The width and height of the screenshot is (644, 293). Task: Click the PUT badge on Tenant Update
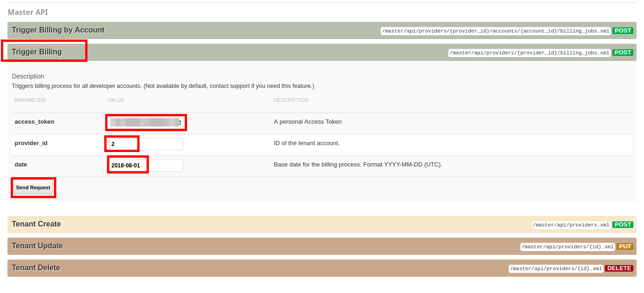click(x=624, y=246)
